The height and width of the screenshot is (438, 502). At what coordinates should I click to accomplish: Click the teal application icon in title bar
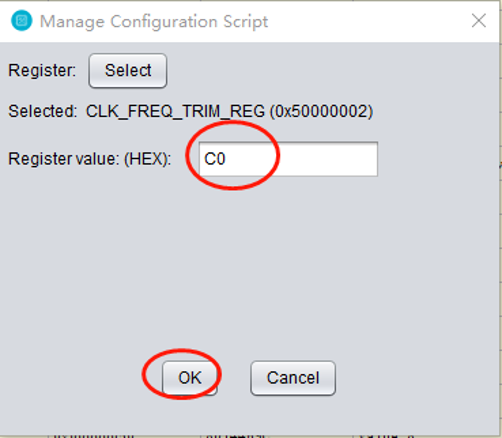tap(21, 21)
